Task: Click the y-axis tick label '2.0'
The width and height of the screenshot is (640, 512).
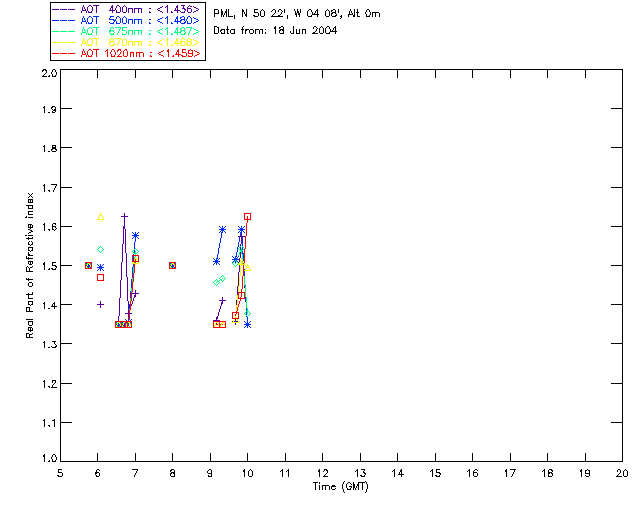Action: (49, 73)
